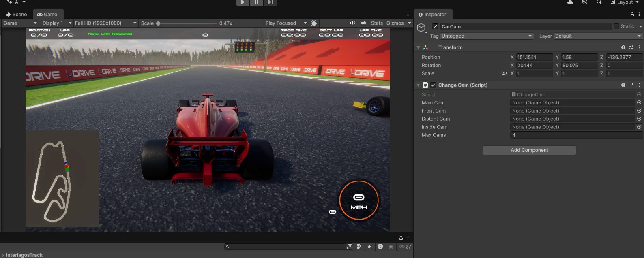This screenshot has height=258, width=644.
Task: Open the Gizmos dropdown arrow
Action: pos(410,23)
